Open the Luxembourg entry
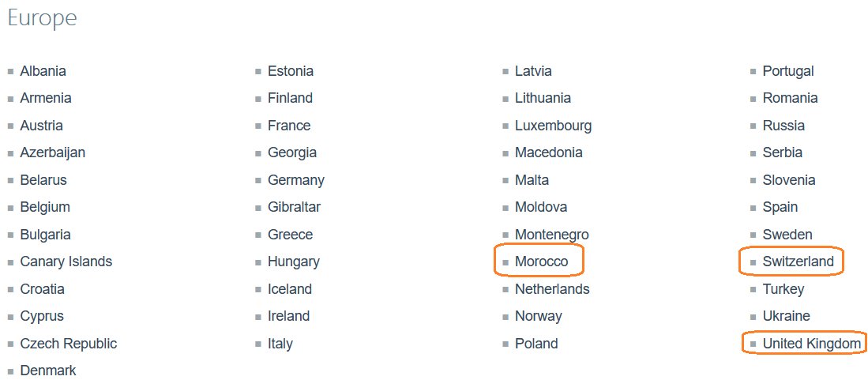 [553, 125]
